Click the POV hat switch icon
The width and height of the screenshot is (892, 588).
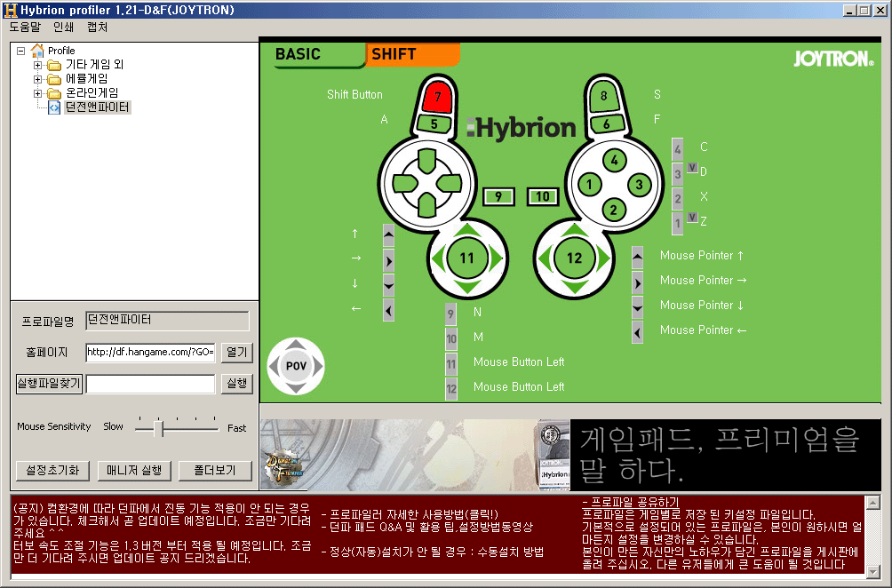pyautogui.click(x=296, y=366)
